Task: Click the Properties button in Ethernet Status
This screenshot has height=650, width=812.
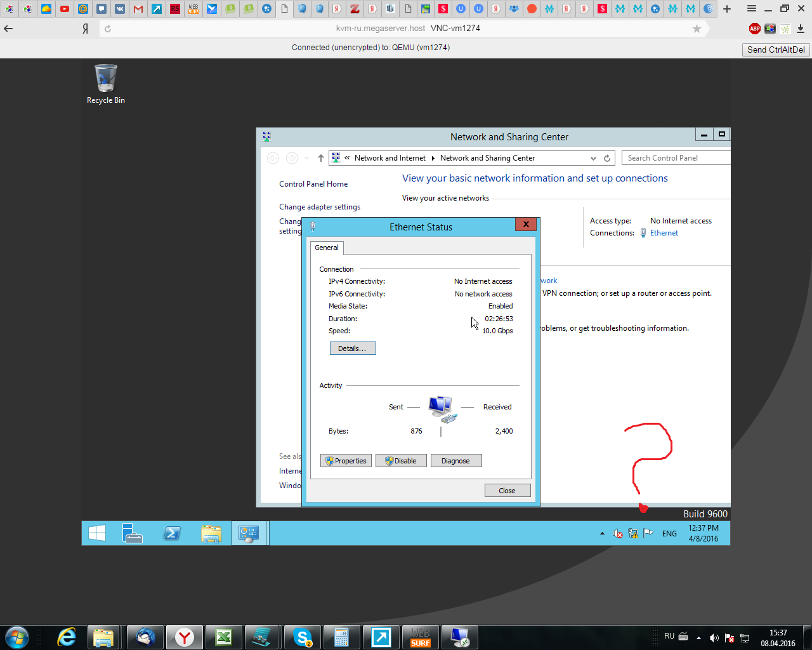Action: [x=346, y=461]
